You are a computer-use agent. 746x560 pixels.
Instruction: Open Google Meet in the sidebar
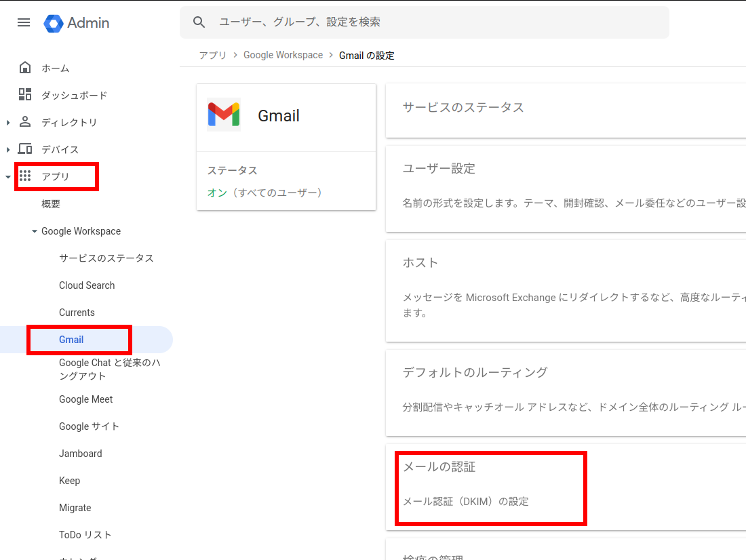click(x=85, y=399)
